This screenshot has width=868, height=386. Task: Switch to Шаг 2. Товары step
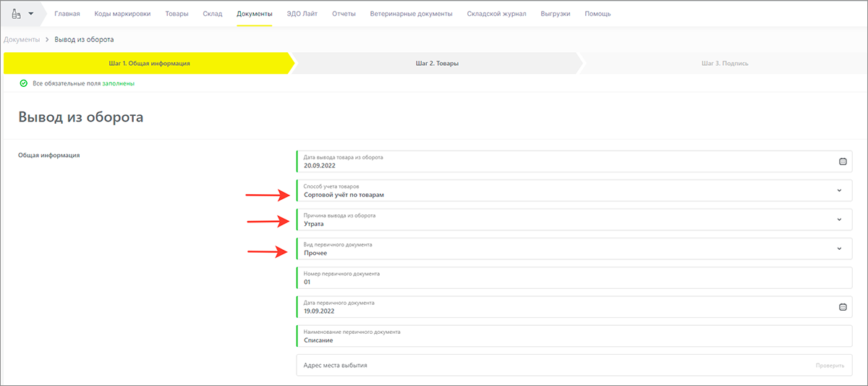click(x=437, y=63)
